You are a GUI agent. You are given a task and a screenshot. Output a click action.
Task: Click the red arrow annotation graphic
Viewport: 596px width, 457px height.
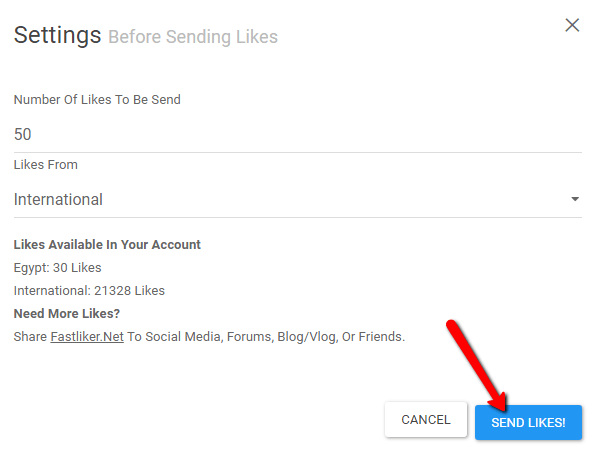pyautogui.click(x=477, y=366)
